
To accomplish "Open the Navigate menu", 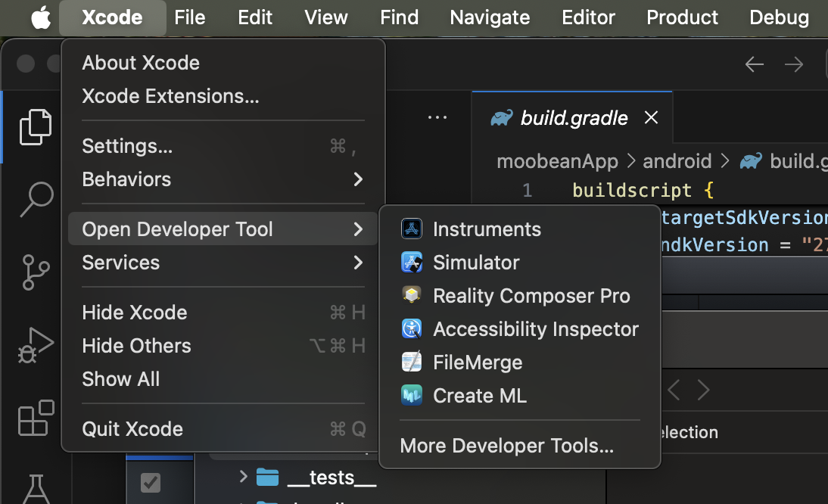I will pos(490,17).
